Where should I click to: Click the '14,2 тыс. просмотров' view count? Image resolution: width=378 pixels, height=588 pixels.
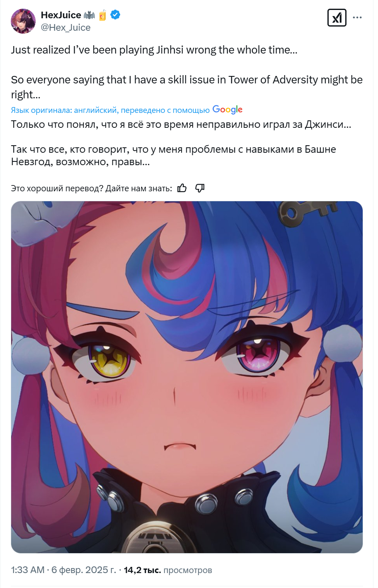pos(168,570)
